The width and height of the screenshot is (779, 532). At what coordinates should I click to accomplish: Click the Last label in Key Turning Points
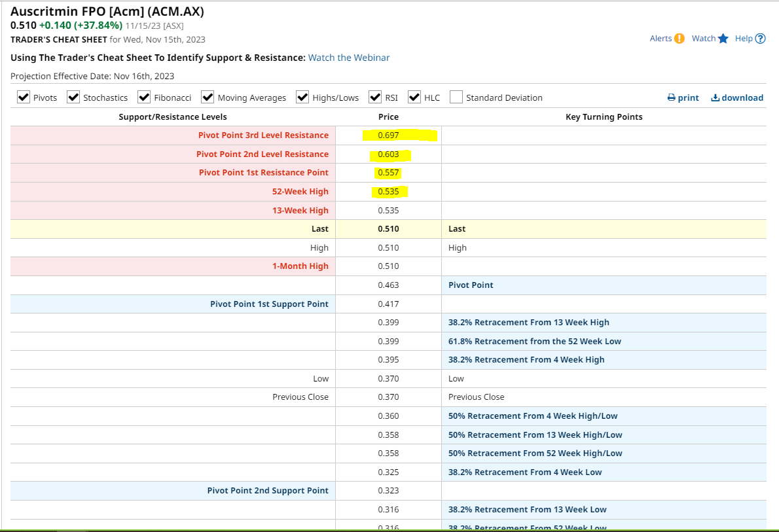[x=456, y=229]
